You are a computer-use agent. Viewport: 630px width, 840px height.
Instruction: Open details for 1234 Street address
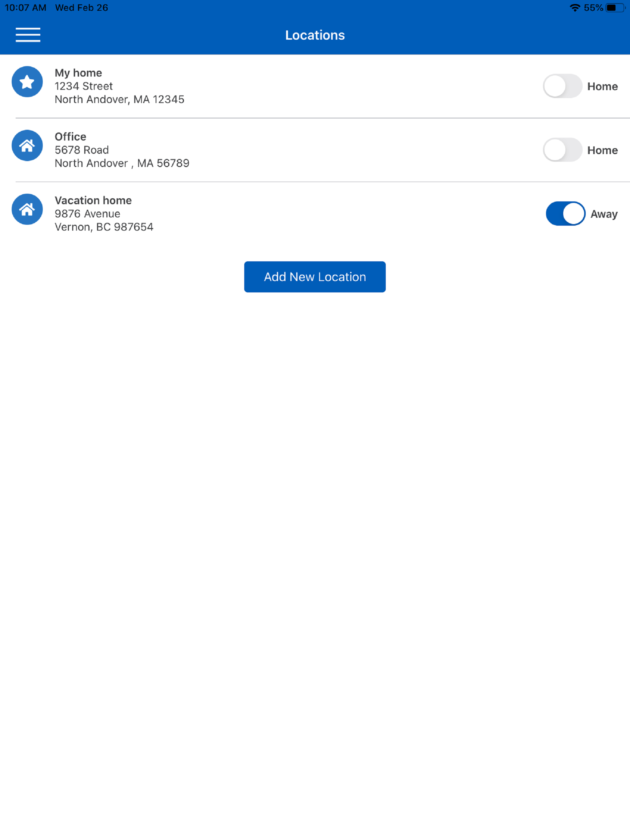point(83,86)
